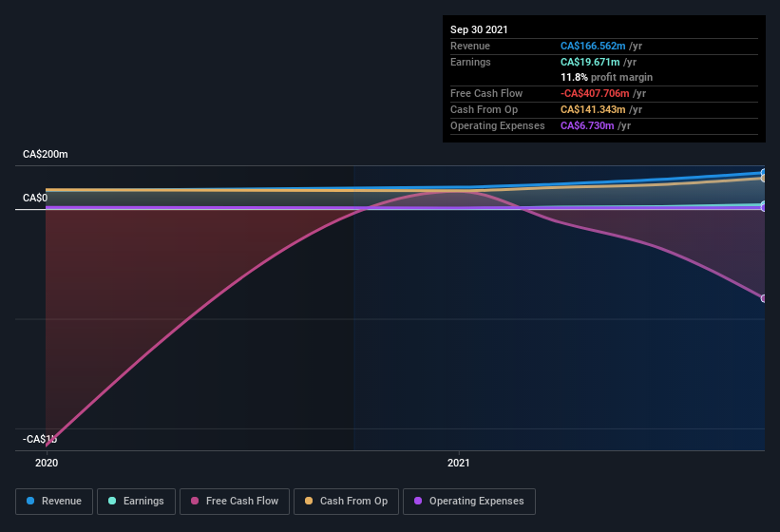Click the CA$0 y-axis label

tap(35, 198)
